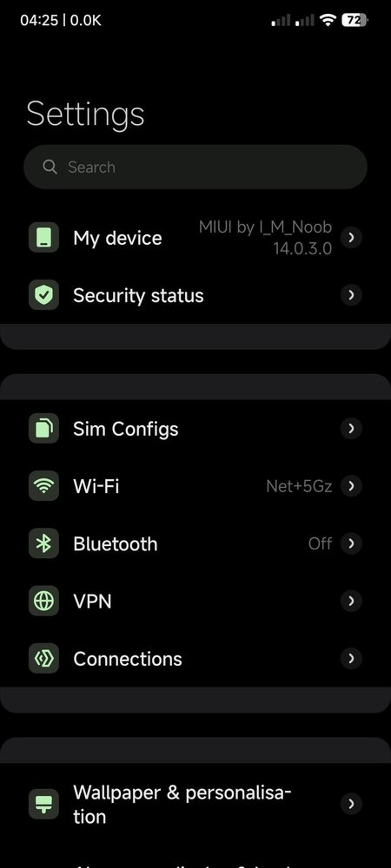Tap the VPN globe icon
Viewport: 391px width, 868px height.
pos(43,601)
